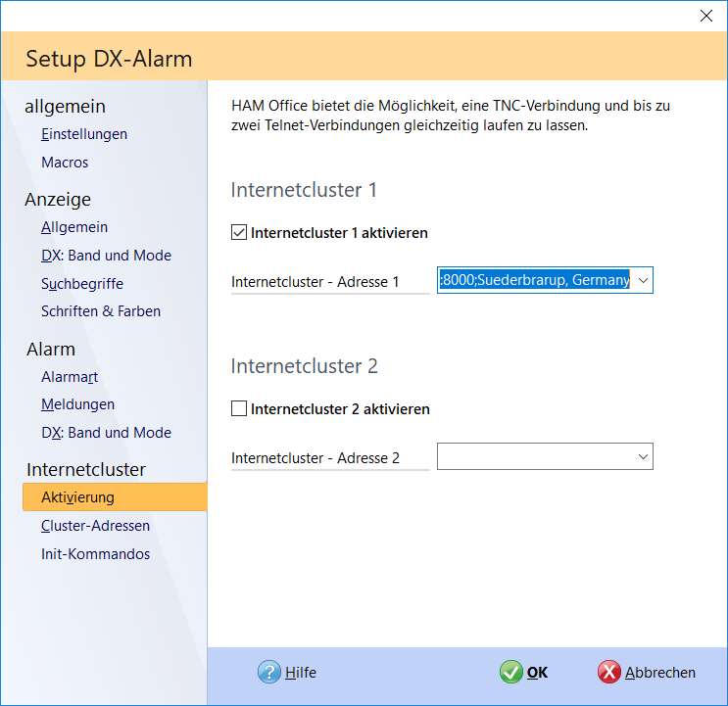Open Cluster-Adressen settings page
Viewport: 728px width, 706px height.
click(95, 526)
